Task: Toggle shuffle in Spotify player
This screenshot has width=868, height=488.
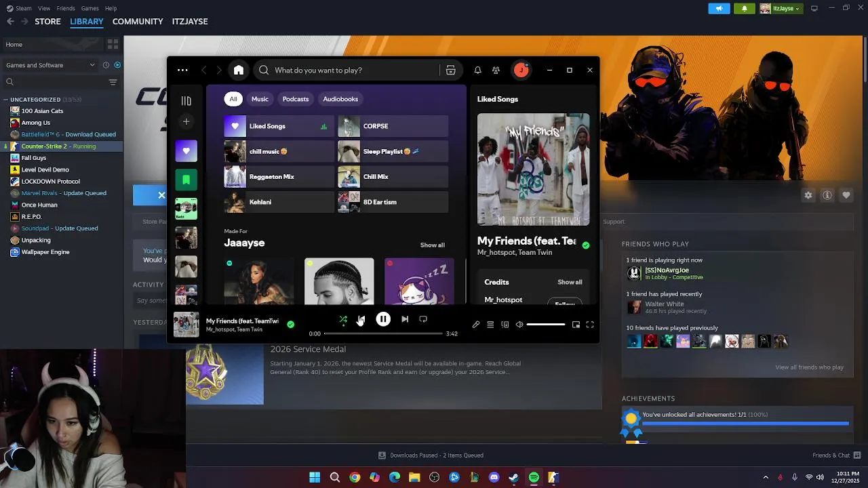Action: pyautogui.click(x=343, y=319)
